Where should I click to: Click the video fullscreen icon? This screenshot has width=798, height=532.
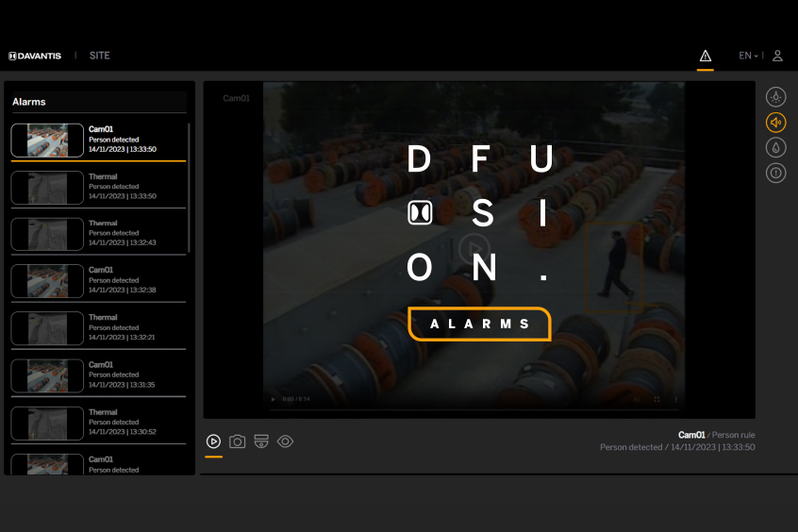(x=657, y=399)
